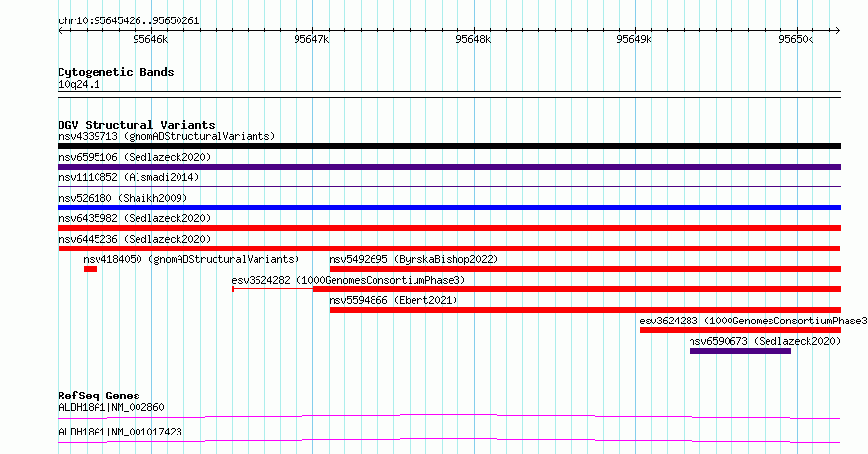
Task: Open nsv6435982 (Sedlazeck2020) label
Action: click(135, 218)
